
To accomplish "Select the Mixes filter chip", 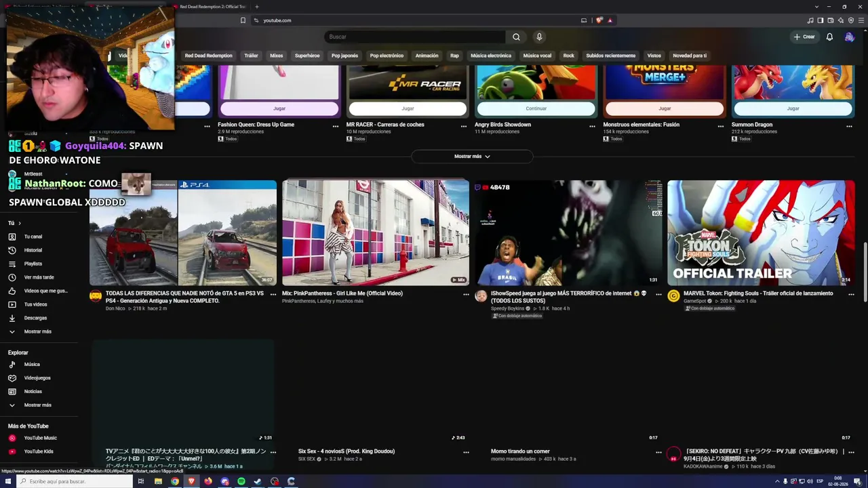I will (x=276, y=56).
